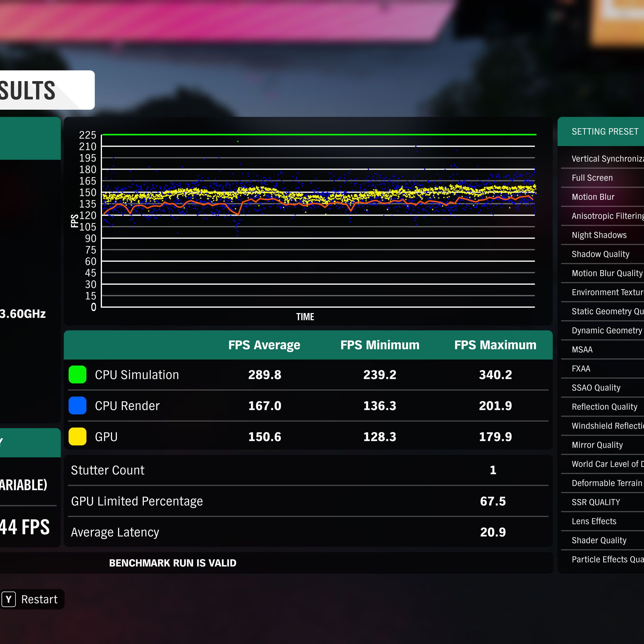Image resolution: width=644 pixels, height=644 pixels.
Task: Click the green CPU Simulation color swatch
Action: coord(77,375)
